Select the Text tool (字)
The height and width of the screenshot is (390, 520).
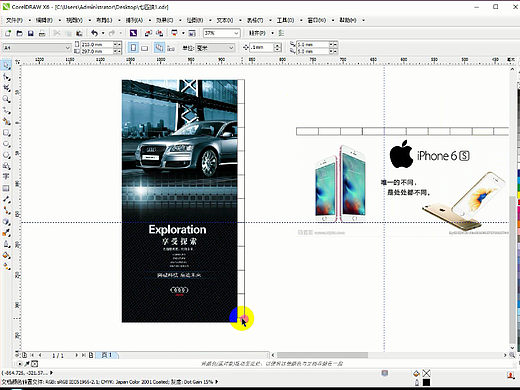[x=6, y=177]
